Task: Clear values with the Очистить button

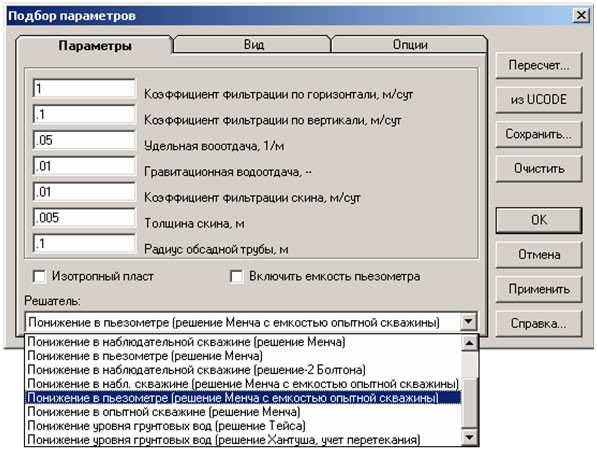Action: [539, 168]
